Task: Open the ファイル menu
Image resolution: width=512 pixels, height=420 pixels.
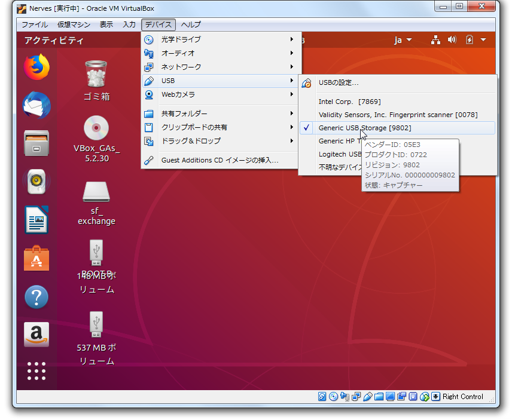Action: (x=35, y=24)
